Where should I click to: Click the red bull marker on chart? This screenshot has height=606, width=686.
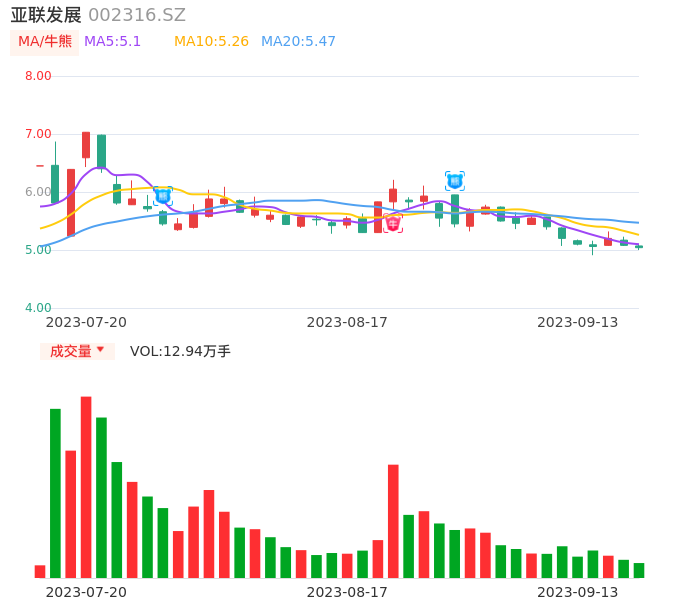393,224
